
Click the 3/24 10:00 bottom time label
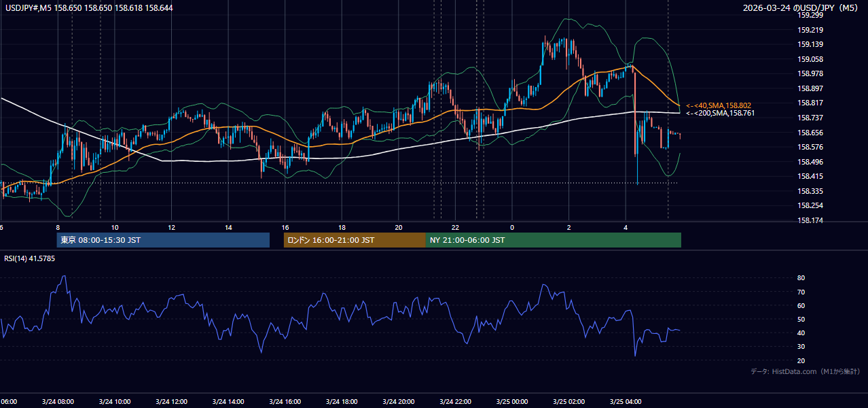click(115, 401)
